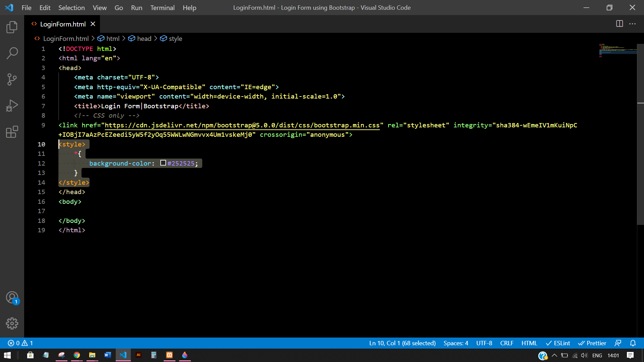Image resolution: width=644 pixels, height=362 pixels.
Task: Split the editor to the right
Action: click(619, 24)
